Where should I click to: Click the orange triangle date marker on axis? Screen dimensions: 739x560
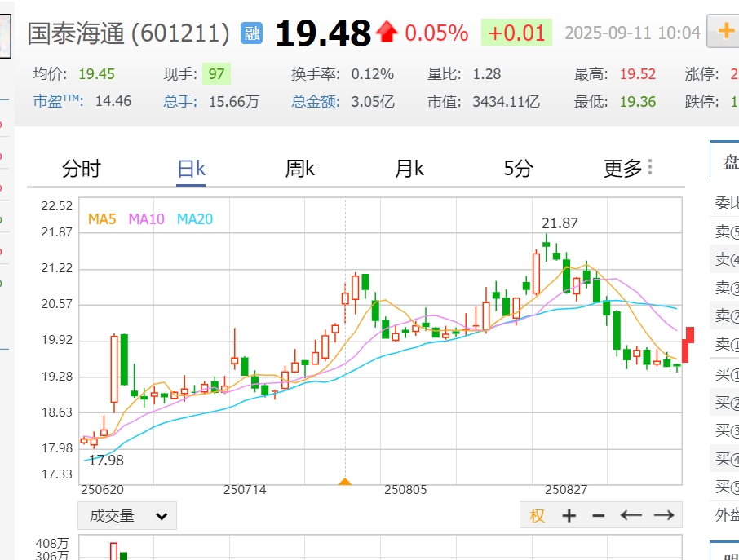click(346, 482)
